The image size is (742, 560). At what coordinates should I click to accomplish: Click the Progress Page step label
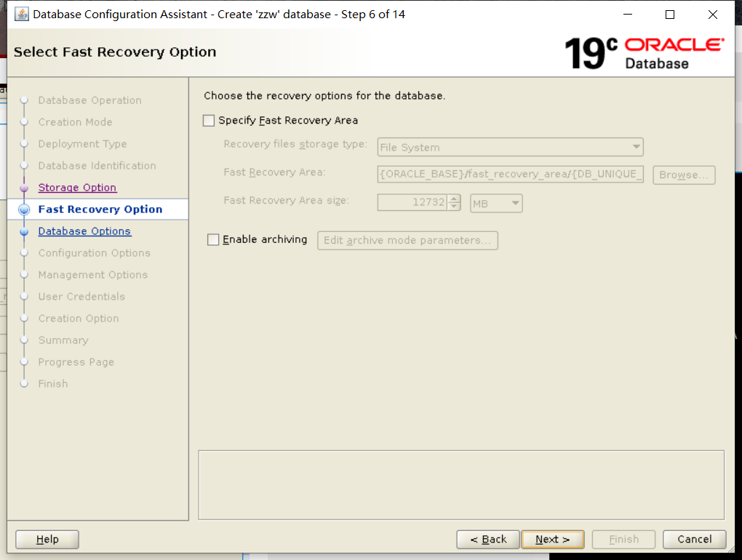[x=76, y=362]
